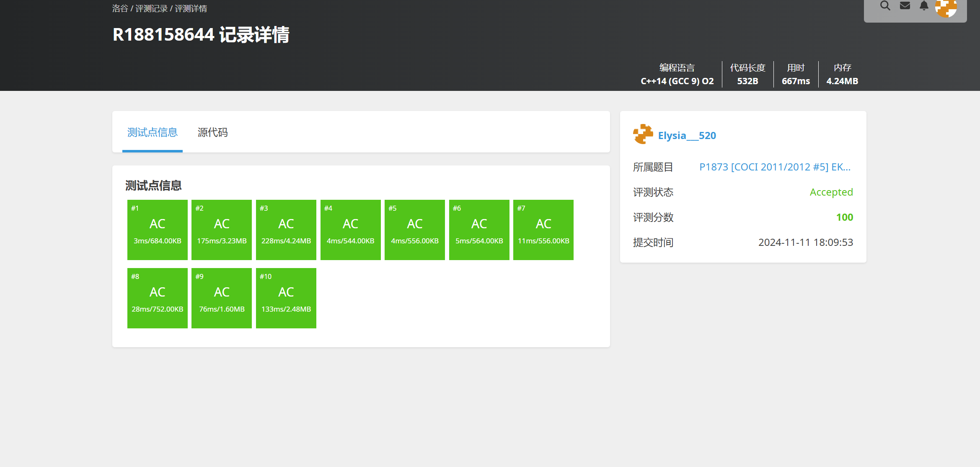Switch to the 源代码 tab
The width and height of the screenshot is (980, 467).
[x=212, y=133]
